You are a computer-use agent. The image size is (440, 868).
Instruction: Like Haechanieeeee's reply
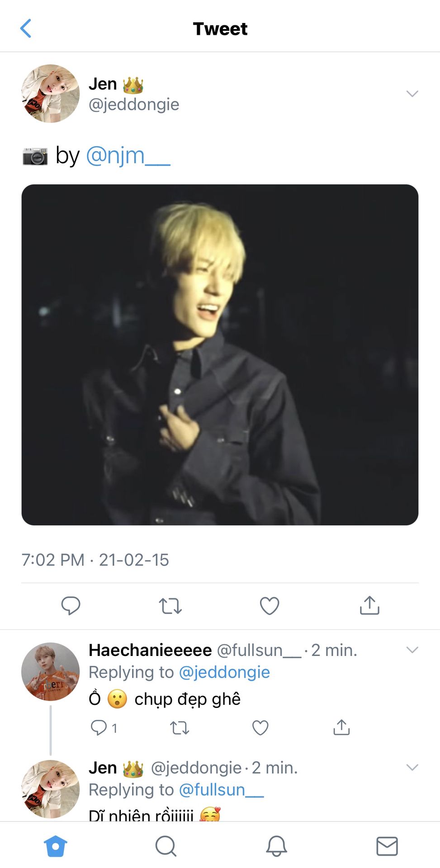pos(260,727)
